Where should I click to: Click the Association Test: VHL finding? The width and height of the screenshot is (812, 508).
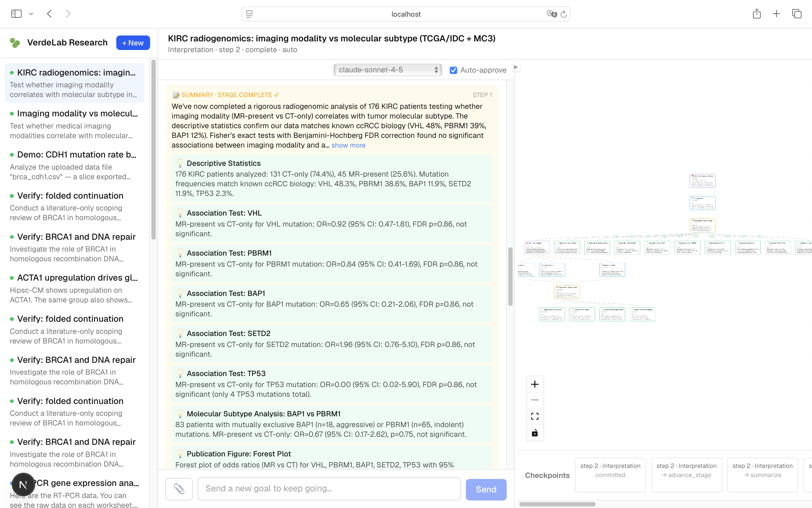pos(332,223)
